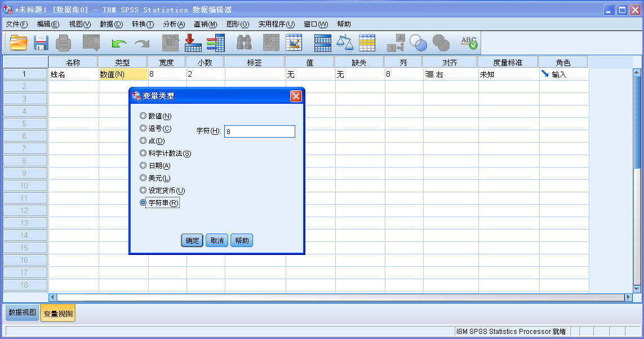The image size is (644, 339).
Task: Click the horizontal scrollbar right arrow
Action: [628, 297]
